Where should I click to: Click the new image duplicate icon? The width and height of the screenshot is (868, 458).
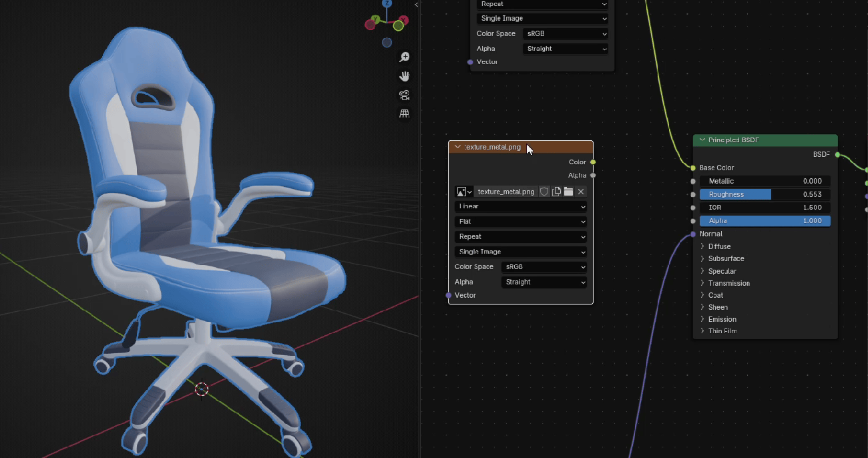tap(556, 192)
